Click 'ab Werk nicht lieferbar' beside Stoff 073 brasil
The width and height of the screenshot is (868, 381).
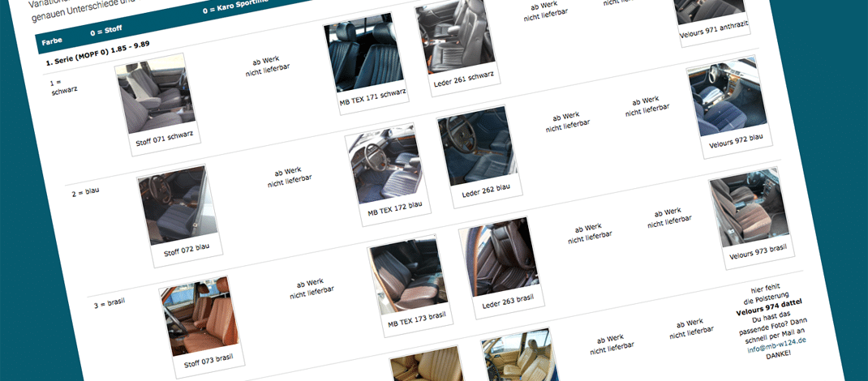pyautogui.click(x=312, y=289)
